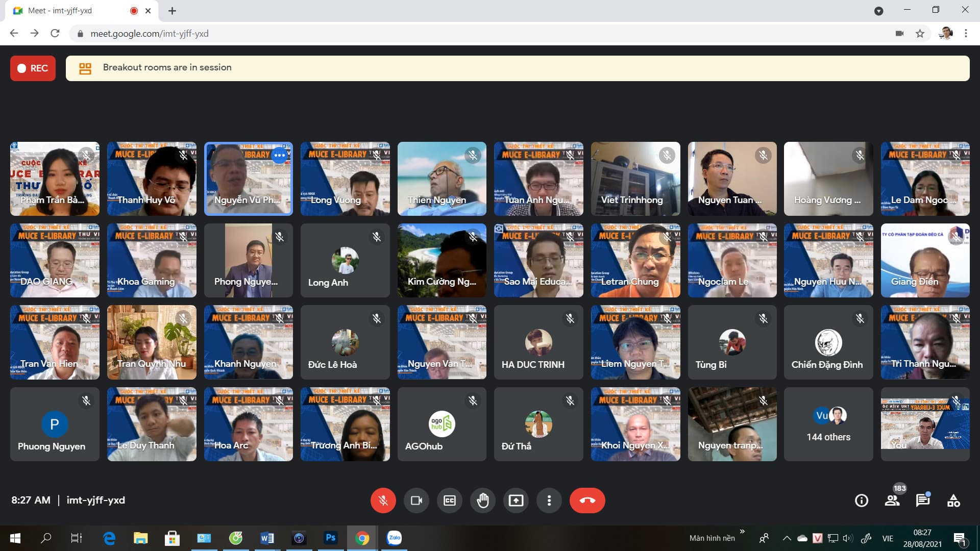Open a new browser tab
This screenshot has height=551, width=980.
coord(173,11)
